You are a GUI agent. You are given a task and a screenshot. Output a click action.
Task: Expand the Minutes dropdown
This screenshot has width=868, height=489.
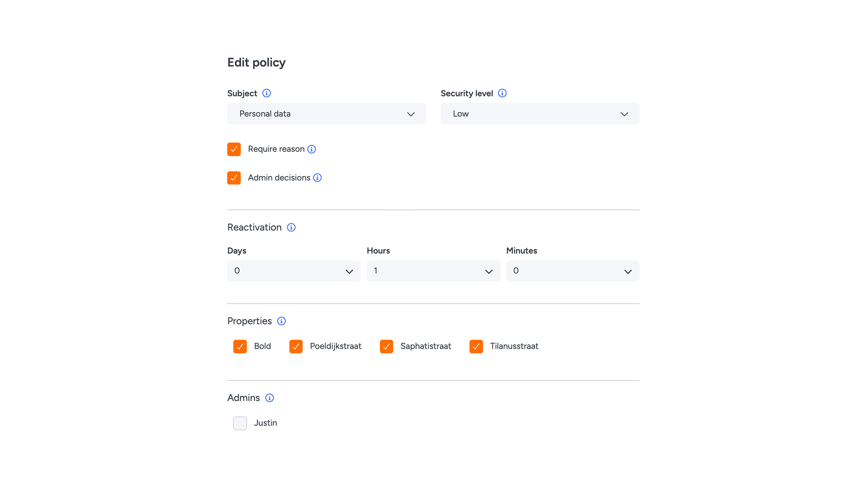573,271
